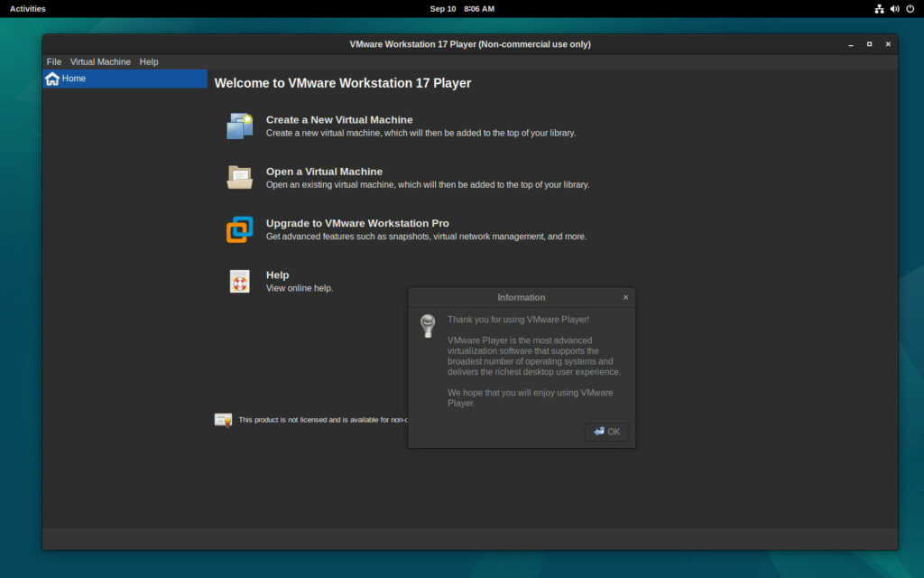Click the volume speaker icon in top bar
Screen dimensions: 924x578
894,9
